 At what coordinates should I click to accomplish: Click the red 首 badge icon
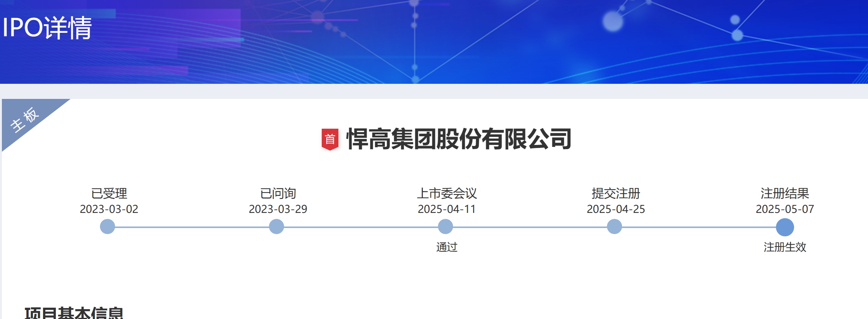330,139
